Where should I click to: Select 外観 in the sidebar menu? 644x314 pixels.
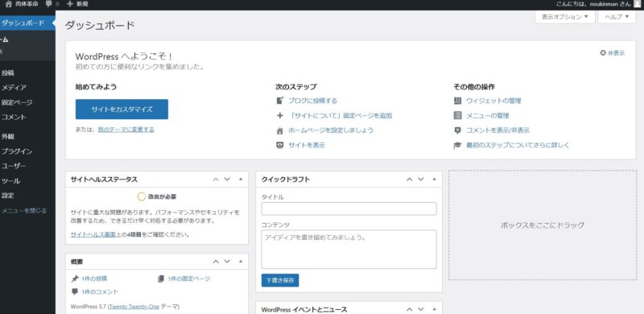click(8, 137)
